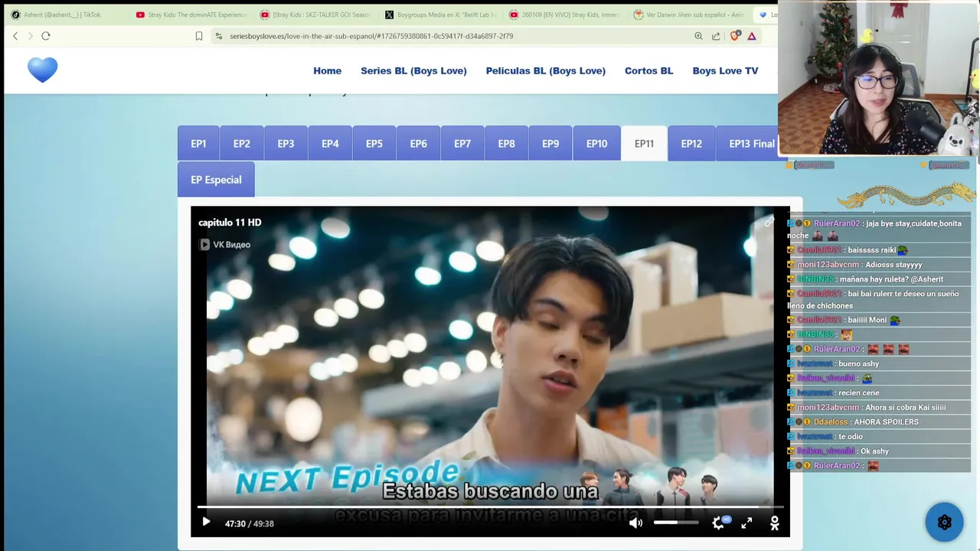Click the streamer webcam overlay
This screenshot has height=551, width=980.
pyautogui.click(x=879, y=78)
